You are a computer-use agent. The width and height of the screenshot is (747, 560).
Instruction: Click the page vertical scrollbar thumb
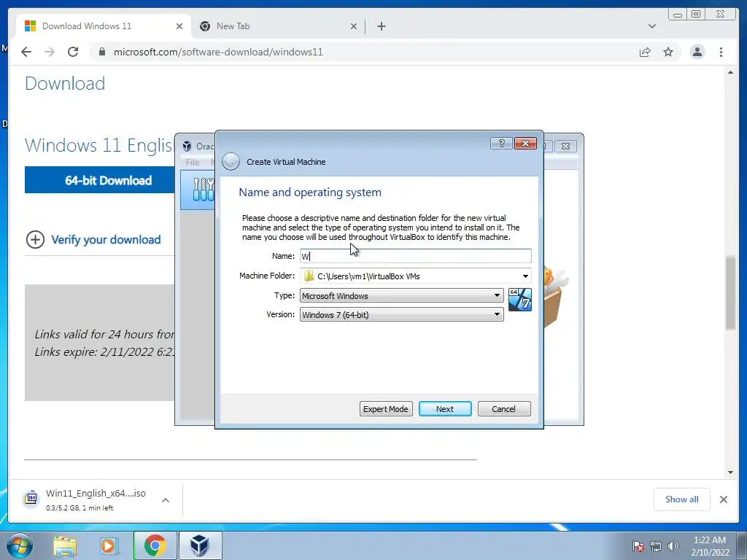(730, 293)
